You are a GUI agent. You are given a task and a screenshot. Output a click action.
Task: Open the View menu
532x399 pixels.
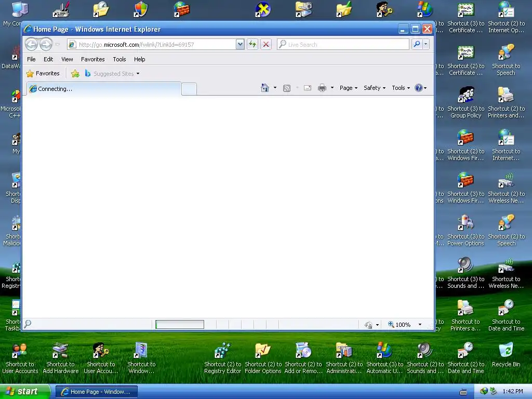(x=67, y=59)
